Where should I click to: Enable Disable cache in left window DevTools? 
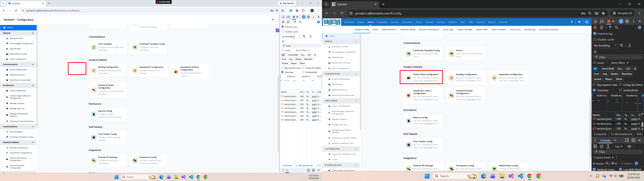283,32
